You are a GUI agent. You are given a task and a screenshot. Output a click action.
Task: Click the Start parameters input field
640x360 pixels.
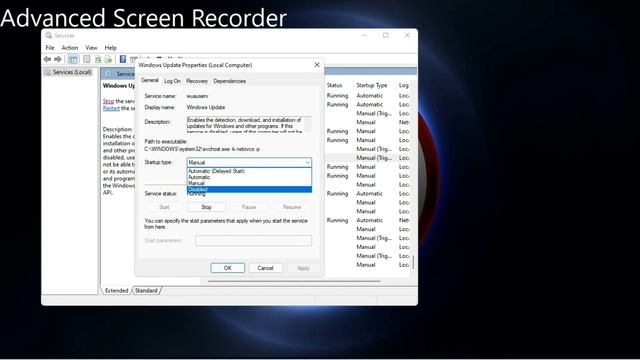point(253,241)
